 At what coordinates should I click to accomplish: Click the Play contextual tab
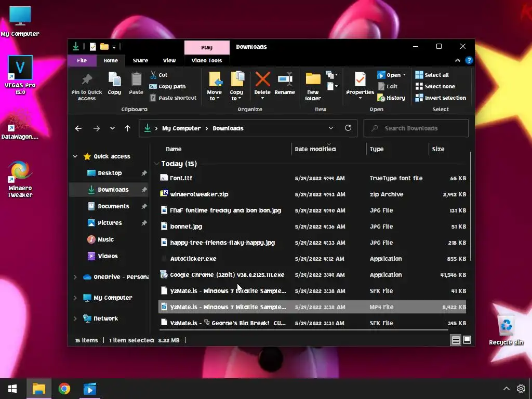coord(207,47)
